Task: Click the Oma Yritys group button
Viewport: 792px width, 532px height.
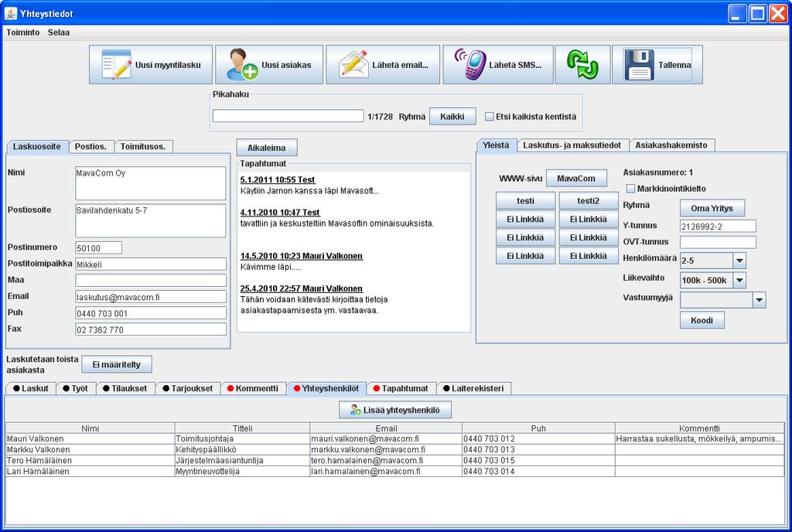Action: [712, 208]
